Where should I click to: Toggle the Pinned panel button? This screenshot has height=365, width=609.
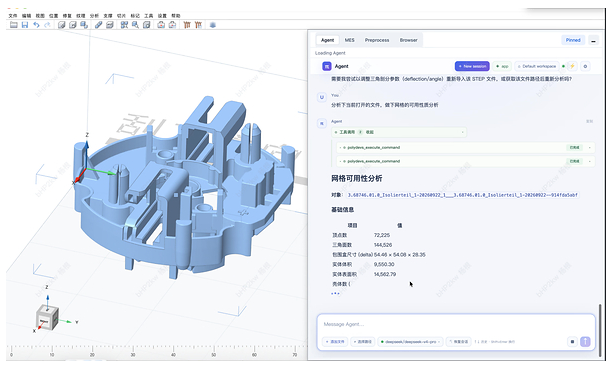(573, 40)
